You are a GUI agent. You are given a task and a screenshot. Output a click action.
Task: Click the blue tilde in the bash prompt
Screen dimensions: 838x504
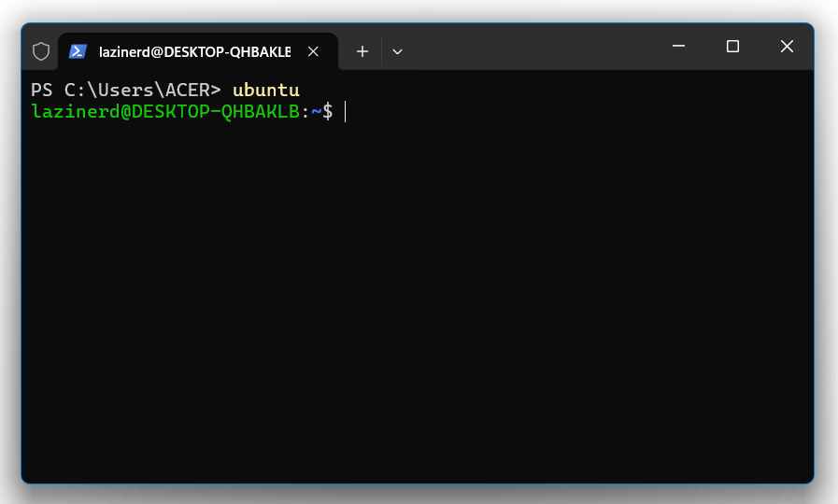pyautogui.click(x=317, y=112)
